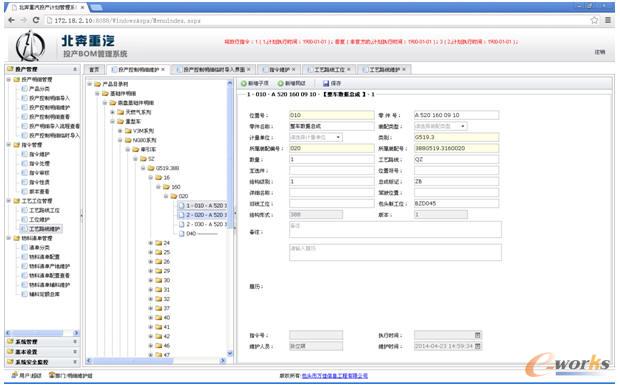Open the 计量单位 dropdown list
Image resolution: width=620 pixels, height=387 pixels.
(316, 137)
